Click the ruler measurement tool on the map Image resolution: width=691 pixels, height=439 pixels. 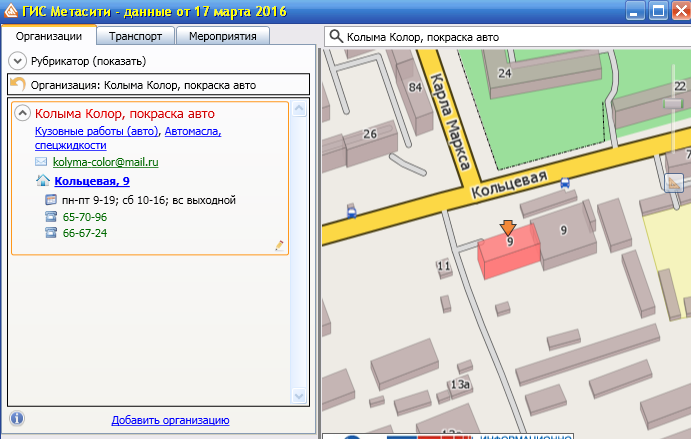pos(673,183)
